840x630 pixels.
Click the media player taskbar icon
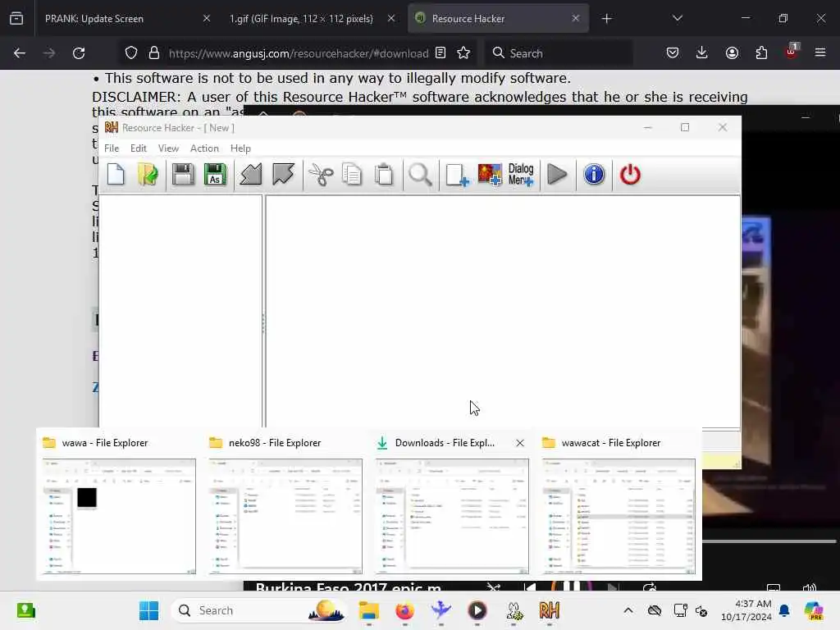coord(477,610)
